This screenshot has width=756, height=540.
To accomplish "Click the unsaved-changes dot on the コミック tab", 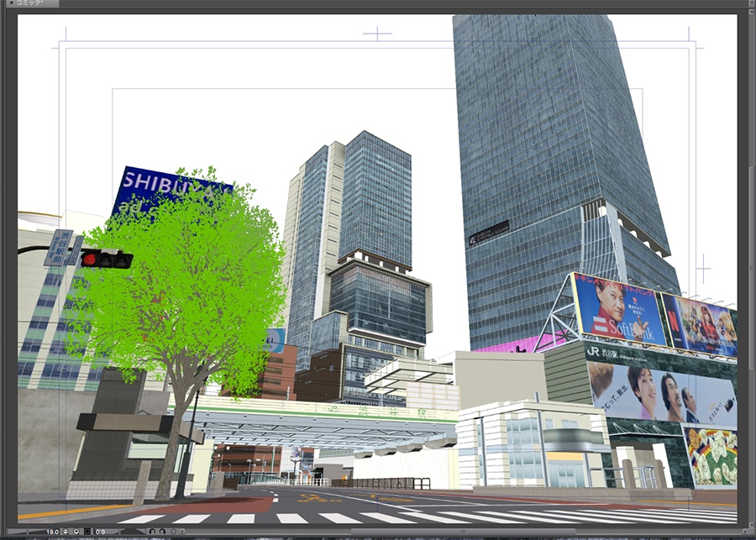I will (x=12, y=4).
